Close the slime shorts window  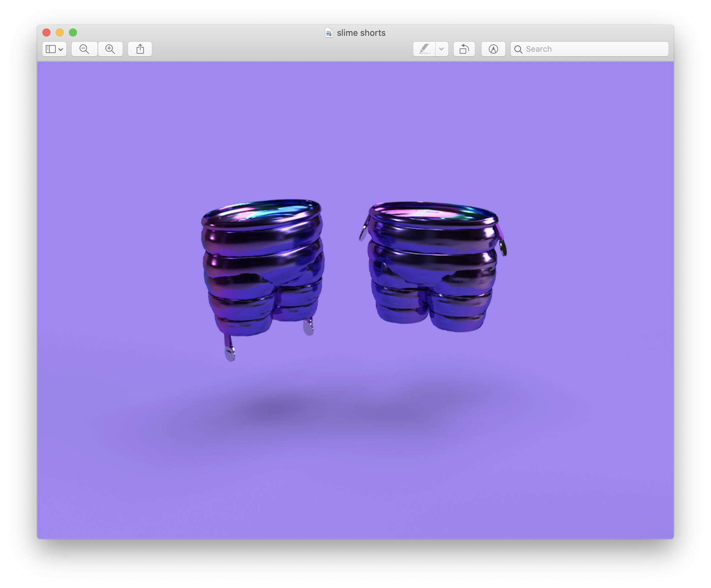46,32
